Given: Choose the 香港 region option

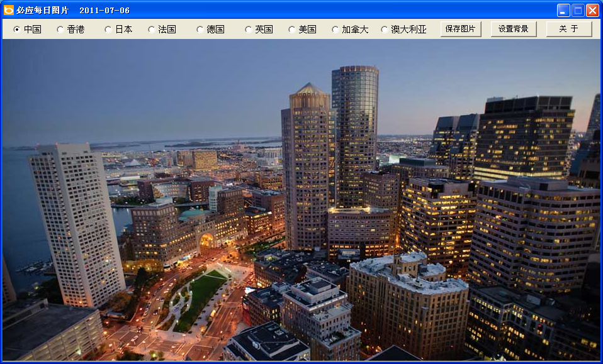Looking at the screenshot, I should (60, 30).
